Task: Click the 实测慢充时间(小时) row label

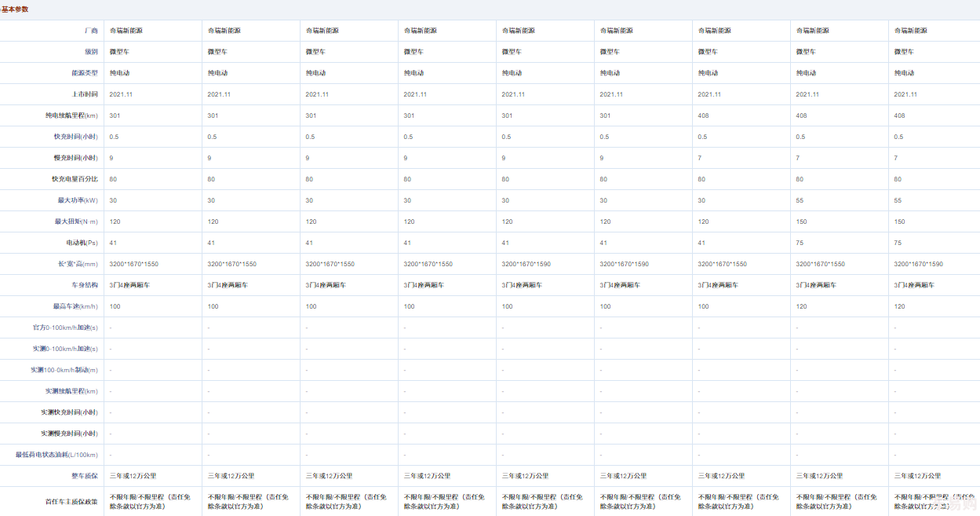Action: click(69, 434)
